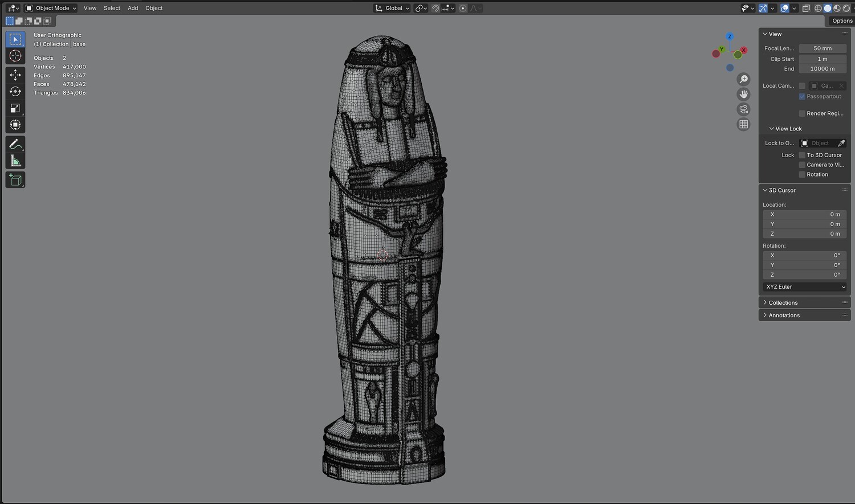The height and width of the screenshot is (504, 855).
Task: Pick the Rotate tool
Action: point(15,91)
